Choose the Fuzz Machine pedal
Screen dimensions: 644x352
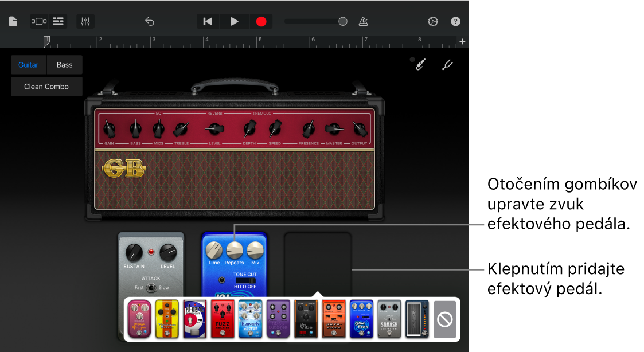pyautogui.click(x=223, y=319)
